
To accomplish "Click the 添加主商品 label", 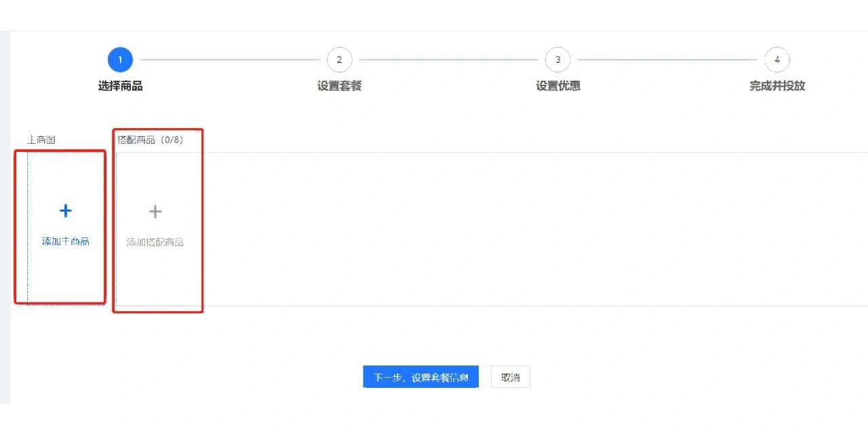I will coord(66,241).
